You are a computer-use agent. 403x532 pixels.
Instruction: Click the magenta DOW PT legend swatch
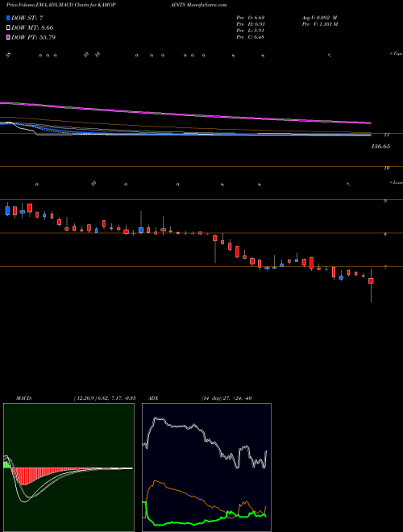[x=8, y=37]
